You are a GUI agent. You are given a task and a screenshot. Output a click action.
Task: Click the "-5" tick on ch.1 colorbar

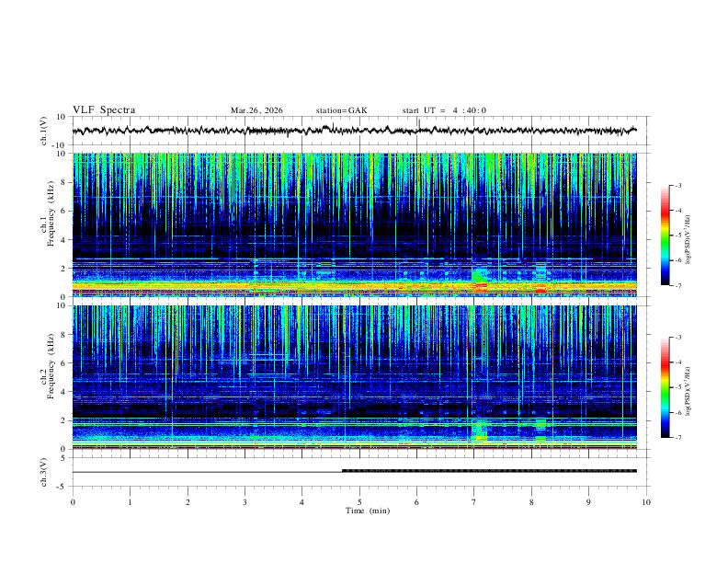677,236
